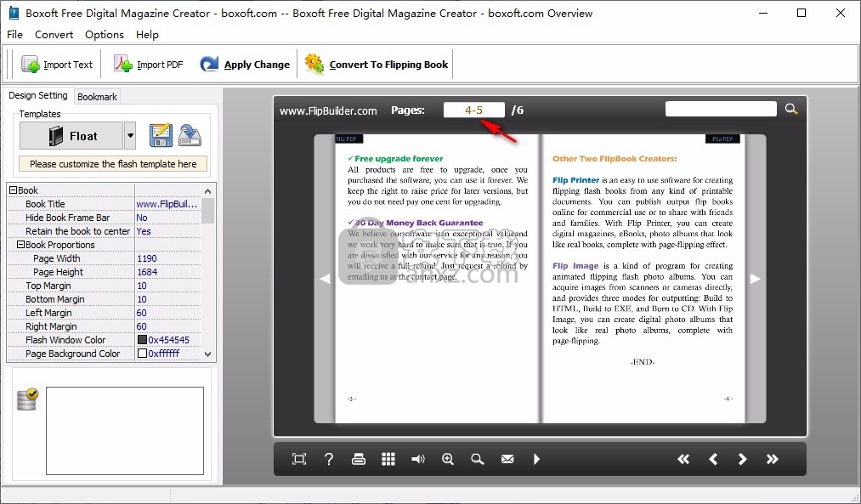Click the Import PDF toolbar button
The height and width of the screenshot is (504, 861).
coord(148,65)
